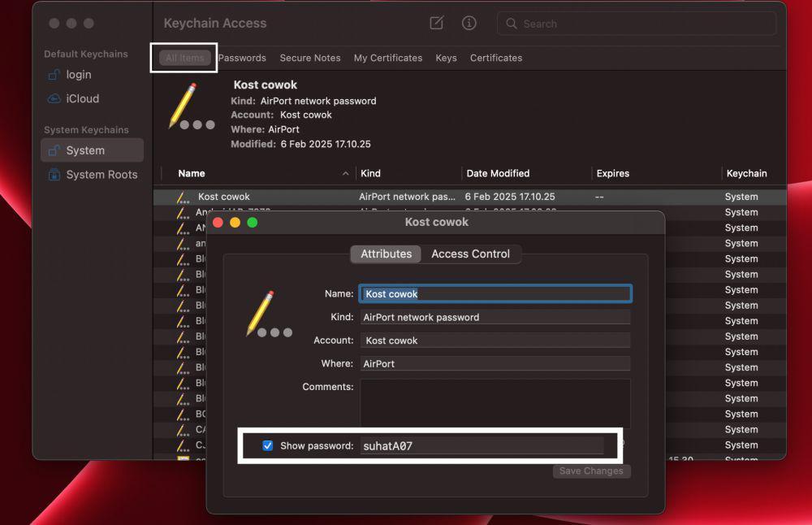Sort list by Name column header
The width and height of the screenshot is (812, 525).
pyautogui.click(x=258, y=174)
